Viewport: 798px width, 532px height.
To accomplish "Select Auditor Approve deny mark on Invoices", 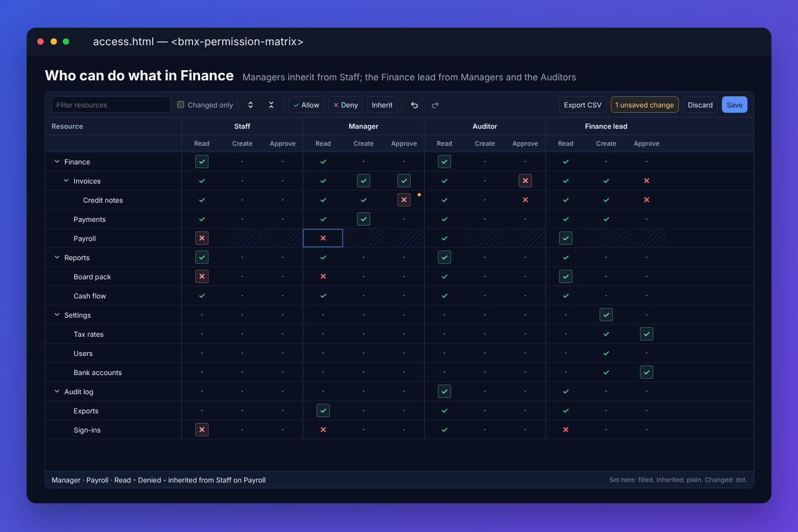I will tap(525, 181).
